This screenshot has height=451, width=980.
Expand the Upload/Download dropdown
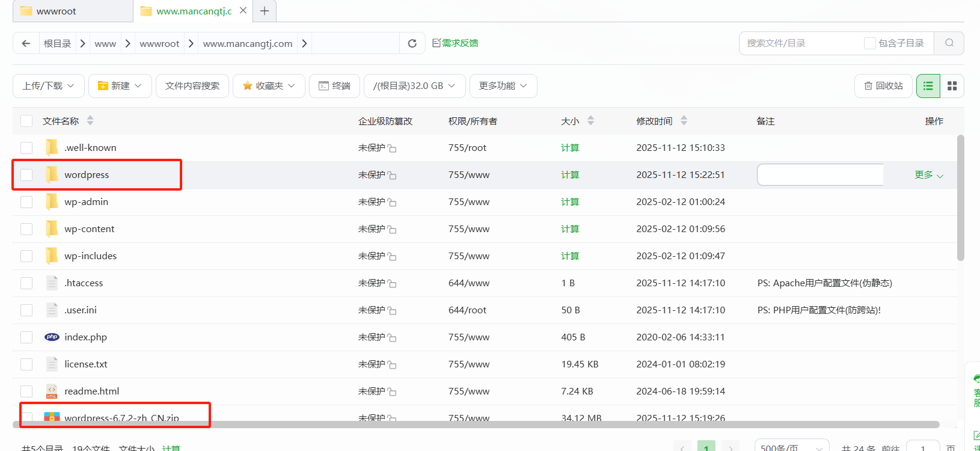[x=48, y=86]
